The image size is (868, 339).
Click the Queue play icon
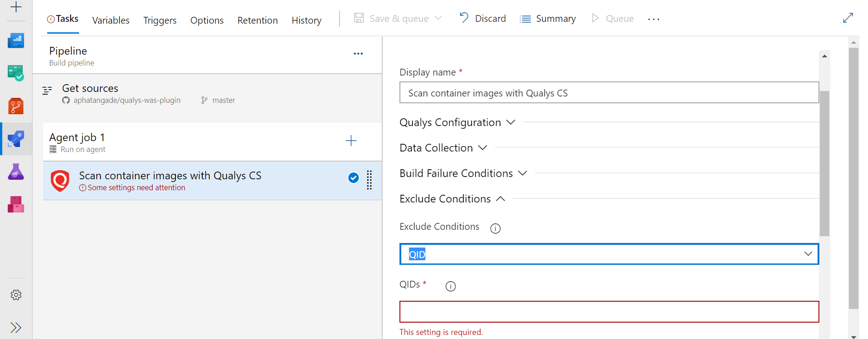point(595,18)
